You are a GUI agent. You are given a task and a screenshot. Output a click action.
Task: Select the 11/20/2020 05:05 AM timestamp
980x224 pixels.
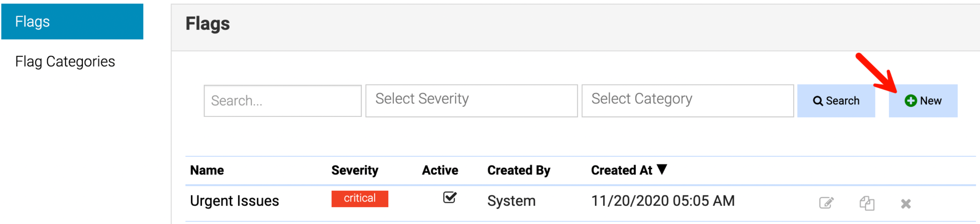[663, 201]
